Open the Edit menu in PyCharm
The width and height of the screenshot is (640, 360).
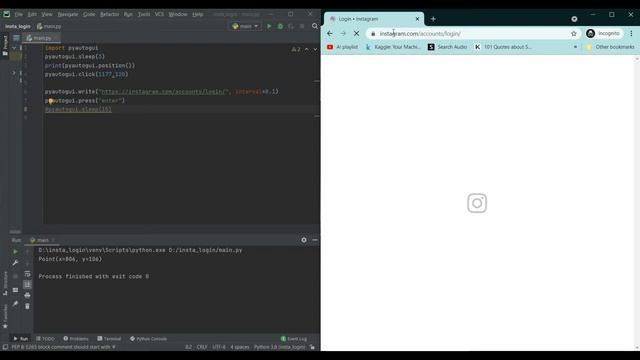(x=32, y=14)
